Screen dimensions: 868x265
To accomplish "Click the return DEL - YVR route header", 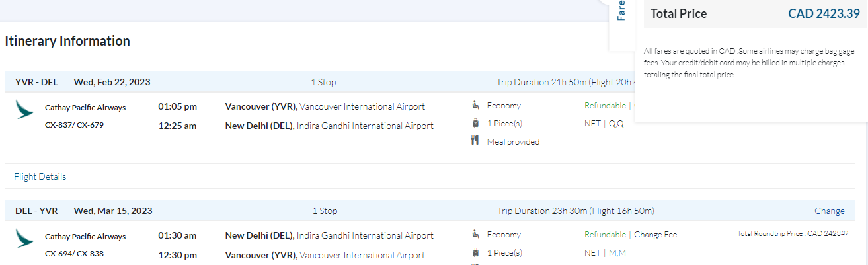I will tap(36, 211).
